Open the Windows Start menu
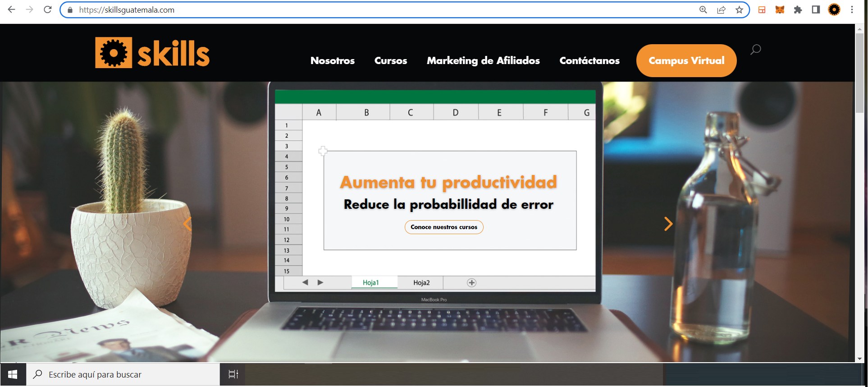Screen dimensions: 868x387 coord(13,374)
